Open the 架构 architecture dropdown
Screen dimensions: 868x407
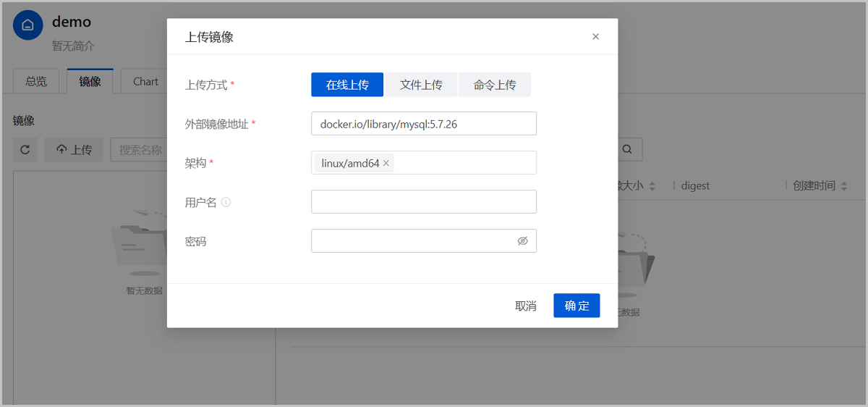click(463, 163)
